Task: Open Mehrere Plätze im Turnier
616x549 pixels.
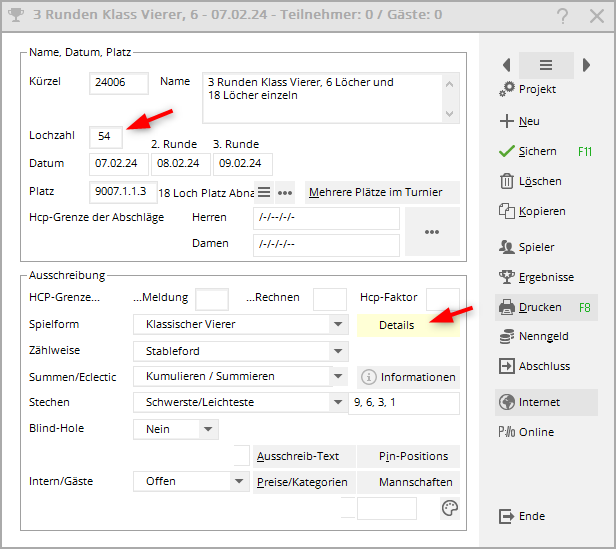Action: (x=382, y=192)
